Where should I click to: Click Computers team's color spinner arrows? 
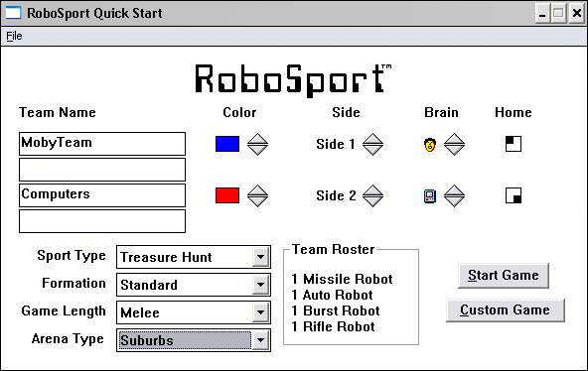[257, 195]
